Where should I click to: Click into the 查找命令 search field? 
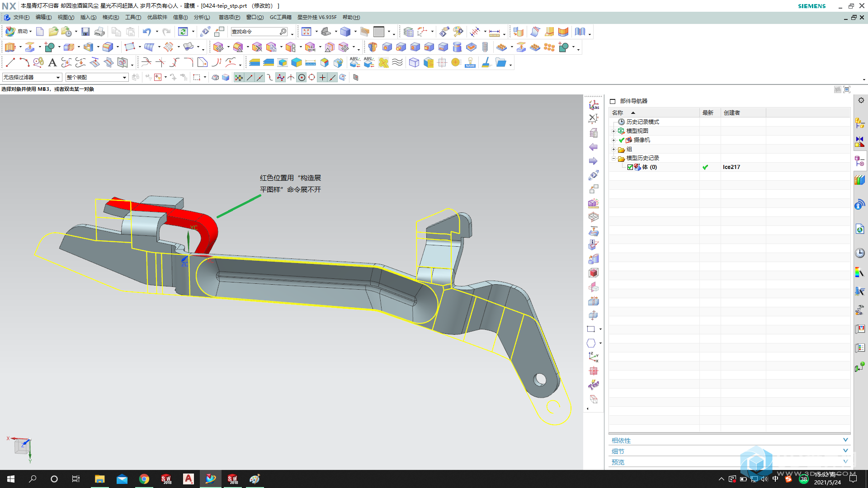pyautogui.click(x=259, y=32)
